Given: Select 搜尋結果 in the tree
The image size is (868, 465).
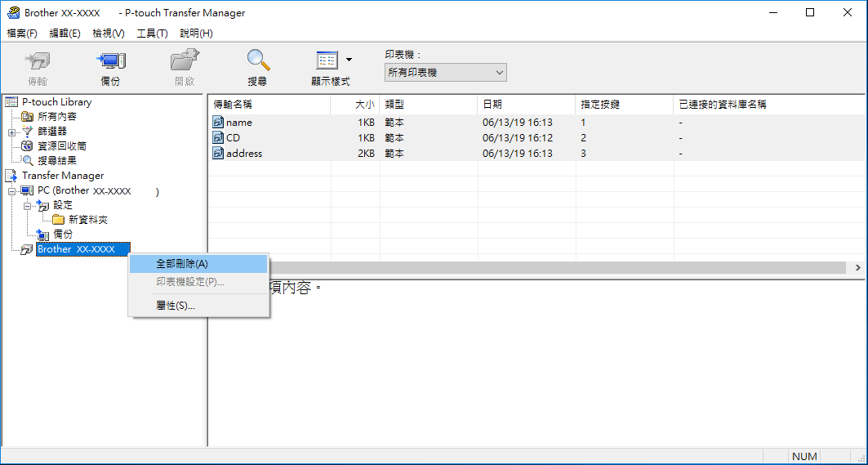Looking at the screenshot, I should tap(57, 161).
